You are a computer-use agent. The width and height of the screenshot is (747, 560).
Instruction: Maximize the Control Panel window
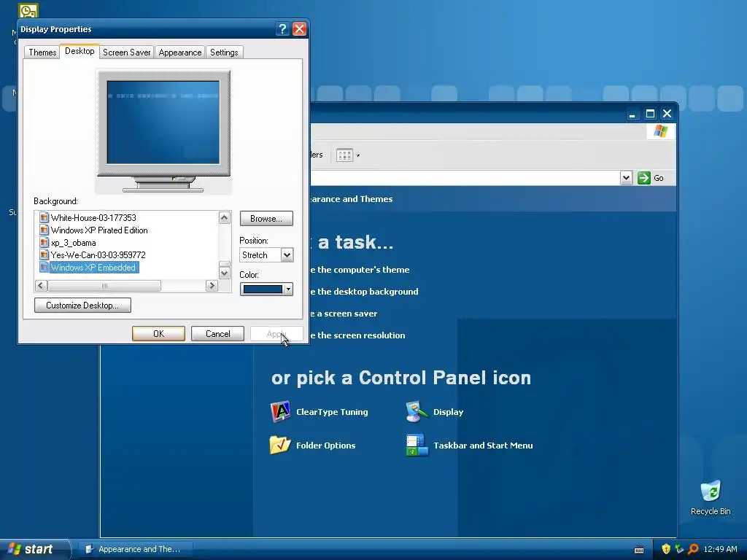click(650, 114)
